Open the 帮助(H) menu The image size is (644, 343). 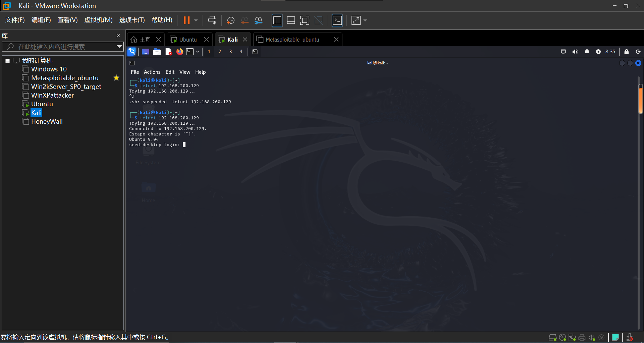point(162,20)
